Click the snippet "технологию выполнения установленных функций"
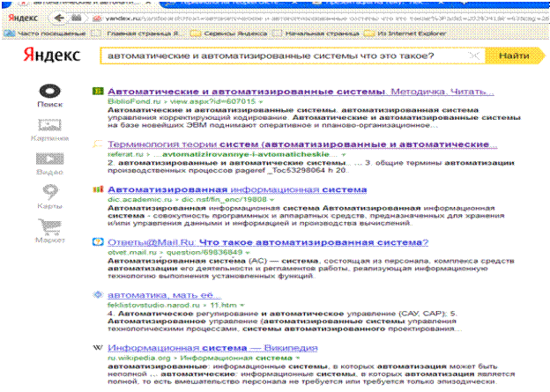Screen dimensions: 550x392 [212, 276]
